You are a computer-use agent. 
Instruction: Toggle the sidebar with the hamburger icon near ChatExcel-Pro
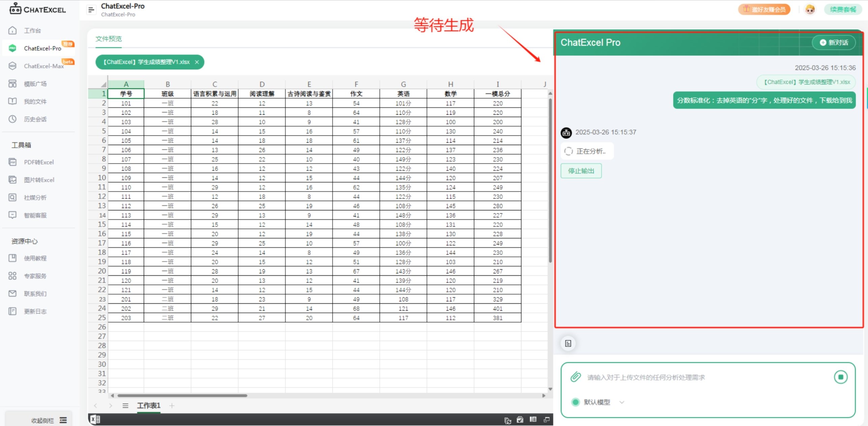point(91,9)
